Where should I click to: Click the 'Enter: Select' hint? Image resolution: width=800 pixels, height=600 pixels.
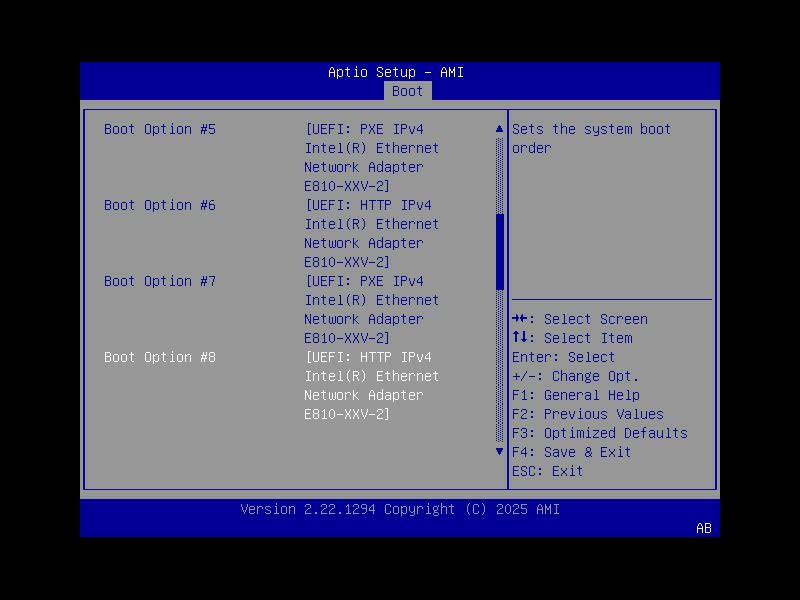[x=563, y=357]
